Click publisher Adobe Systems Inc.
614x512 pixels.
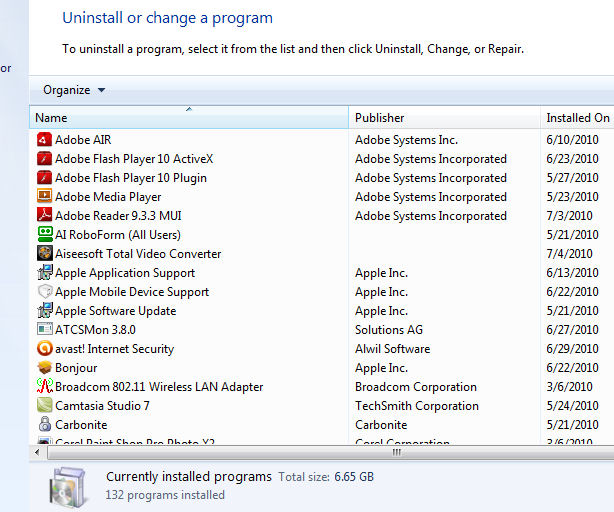point(406,140)
